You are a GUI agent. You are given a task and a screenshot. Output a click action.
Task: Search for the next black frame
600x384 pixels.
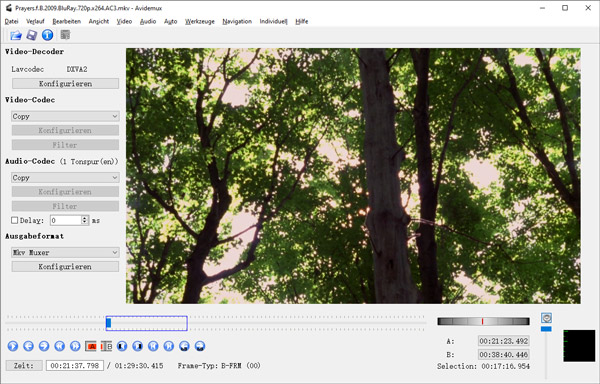(x=137, y=346)
